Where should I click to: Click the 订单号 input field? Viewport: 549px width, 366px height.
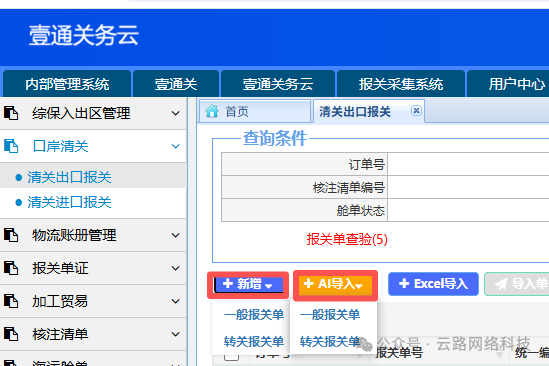(468, 164)
